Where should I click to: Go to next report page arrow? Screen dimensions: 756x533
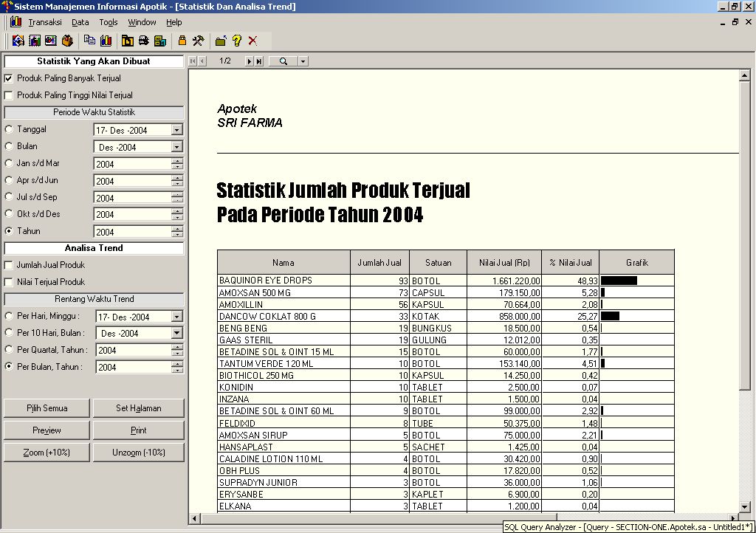[250, 61]
